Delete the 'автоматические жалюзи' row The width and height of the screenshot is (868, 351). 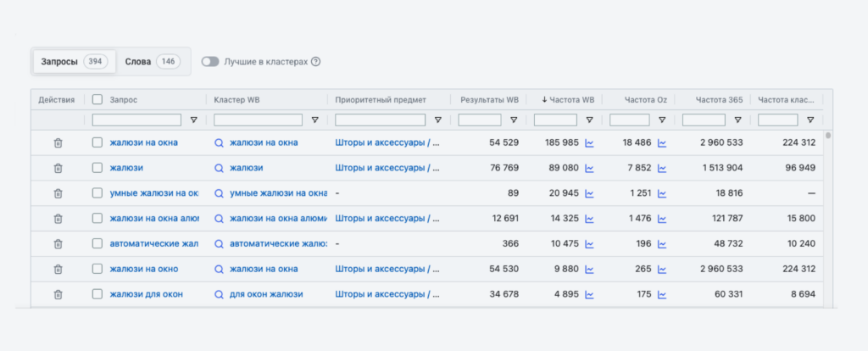coord(58,243)
